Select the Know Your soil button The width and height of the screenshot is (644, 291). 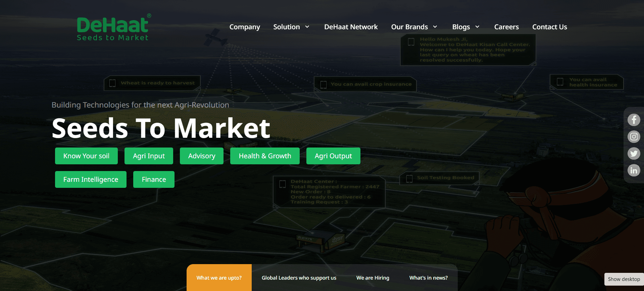86,156
